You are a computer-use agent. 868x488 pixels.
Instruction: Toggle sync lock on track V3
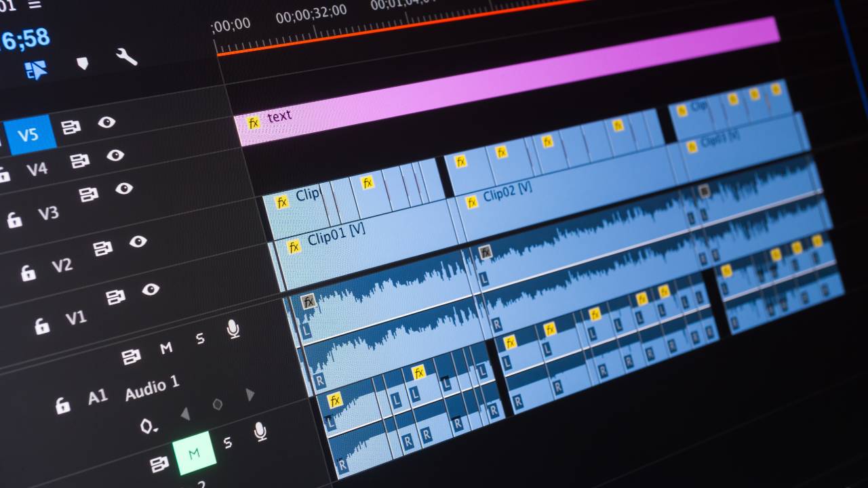pyautogui.click(x=89, y=195)
